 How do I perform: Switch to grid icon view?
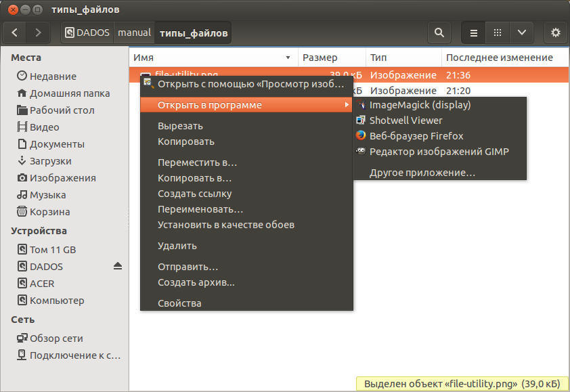point(498,32)
